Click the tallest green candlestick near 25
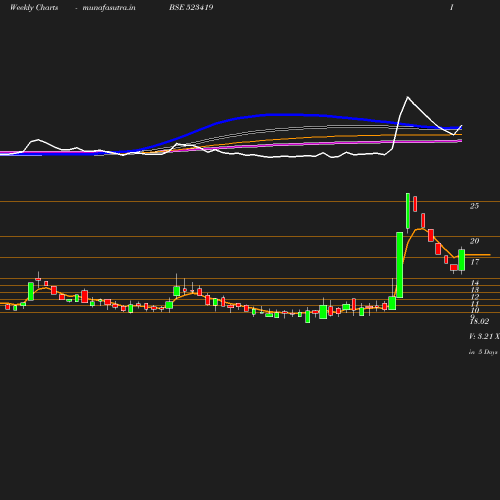Image resolution: width=500 pixels, height=500 pixels. 408,211
